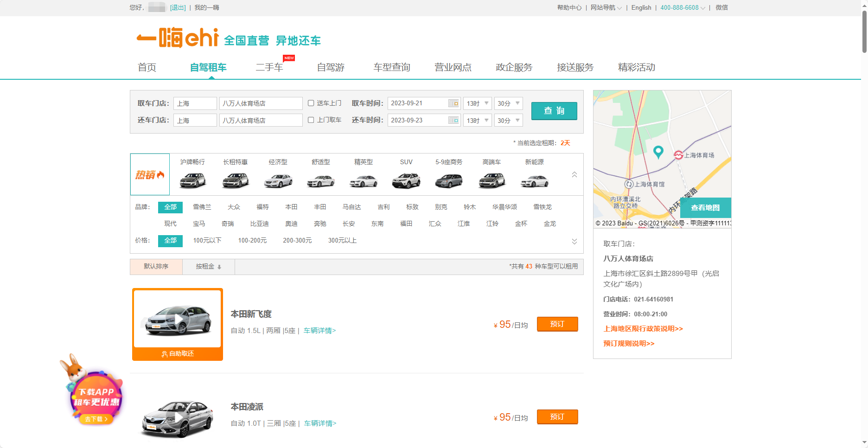The height and width of the screenshot is (448, 868).
Task: Select the 5-9座商务 car category icon
Action: point(449,180)
